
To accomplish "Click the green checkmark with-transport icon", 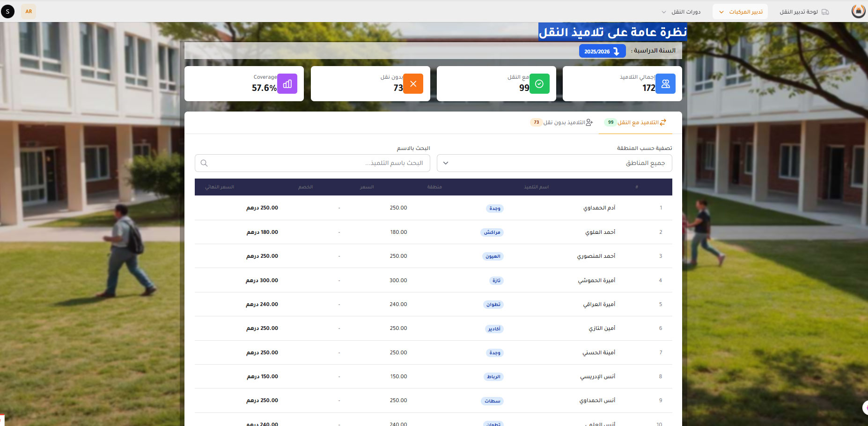I will [x=539, y=84].
